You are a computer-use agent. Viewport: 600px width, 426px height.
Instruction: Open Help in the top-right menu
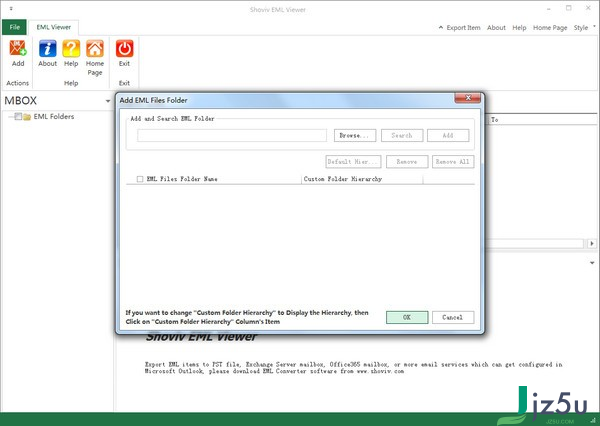(x=519, y=28)
